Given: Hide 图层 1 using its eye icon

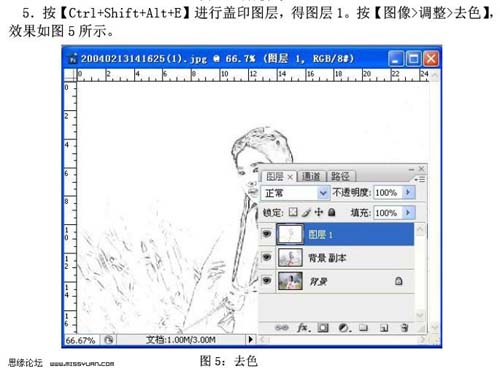Looking at the screenshot, I should coord(267,234).
